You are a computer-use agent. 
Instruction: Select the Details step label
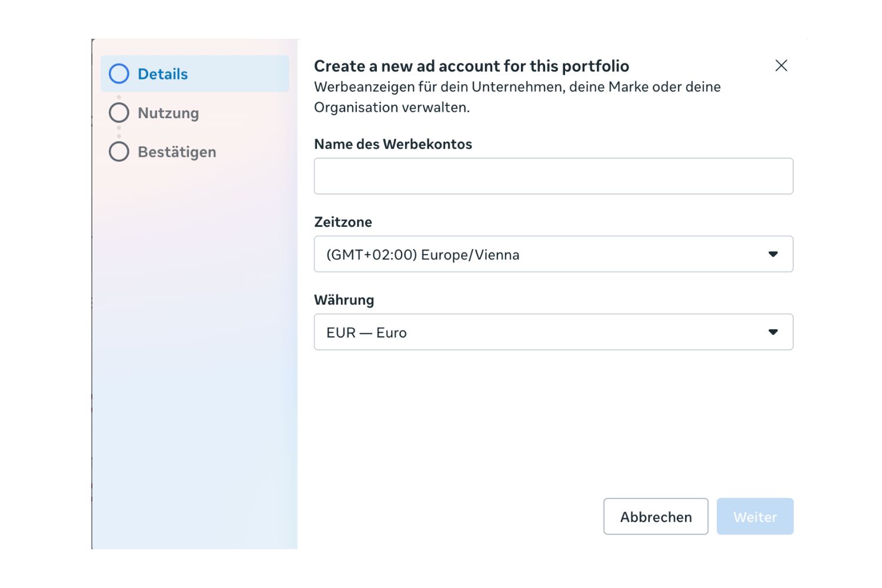pyautogui.click(x=163, y=74)
